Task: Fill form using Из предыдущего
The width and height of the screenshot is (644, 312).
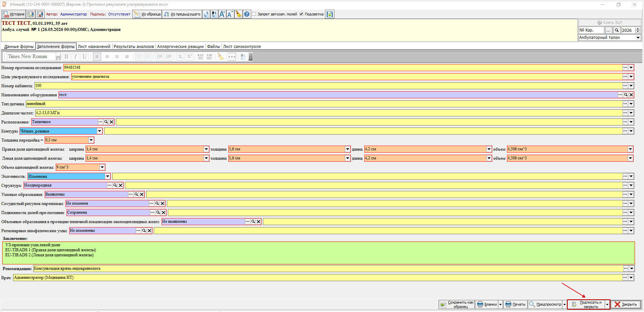Action: pos(182,14)
